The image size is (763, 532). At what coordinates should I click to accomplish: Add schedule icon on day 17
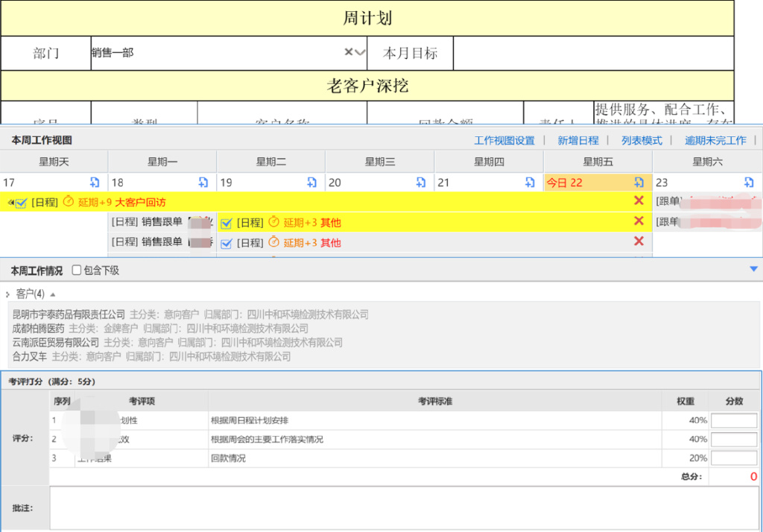pos(95,183)
